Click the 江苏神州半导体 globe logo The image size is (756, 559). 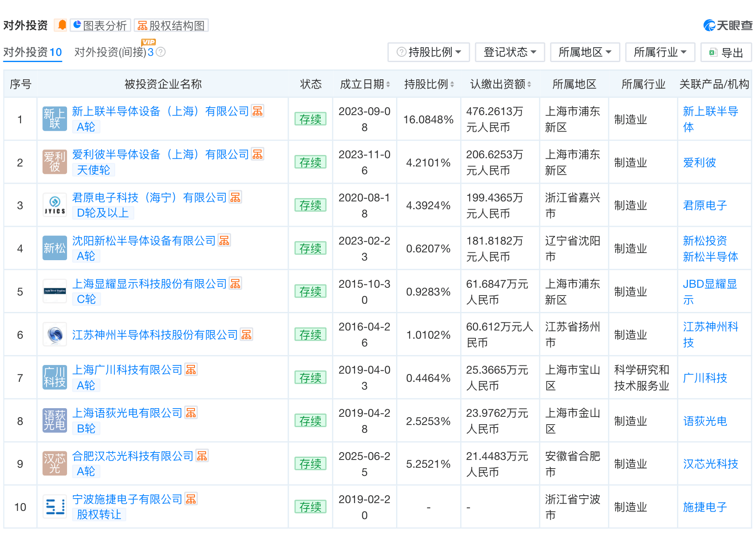pyautogui.click(x=55, y=335)
